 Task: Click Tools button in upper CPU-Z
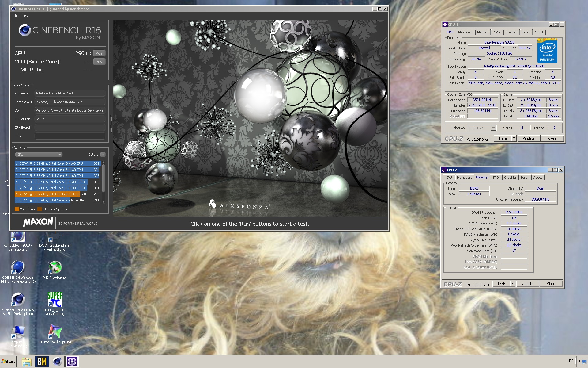pyautogui.click(x=503, y=138)
